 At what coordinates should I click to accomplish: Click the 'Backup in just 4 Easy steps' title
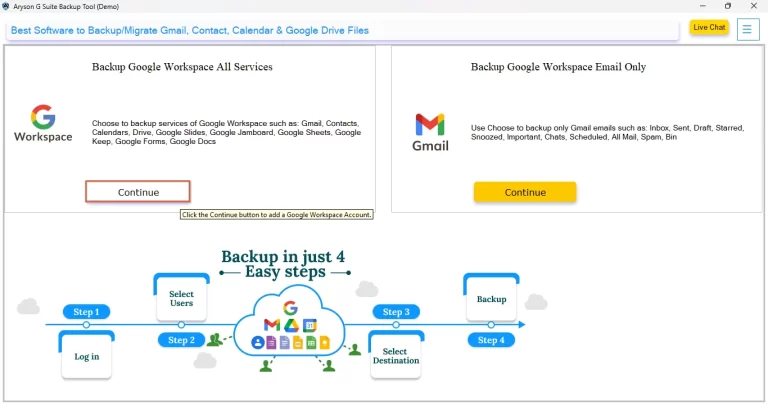point(284,264)
